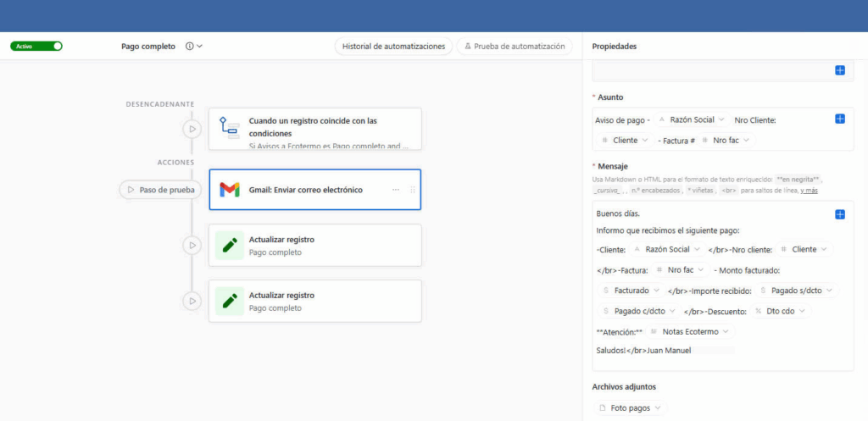Open the Notas Ecotermo token dropdown
The image size is (868, 421).
[x=728, y=331]
